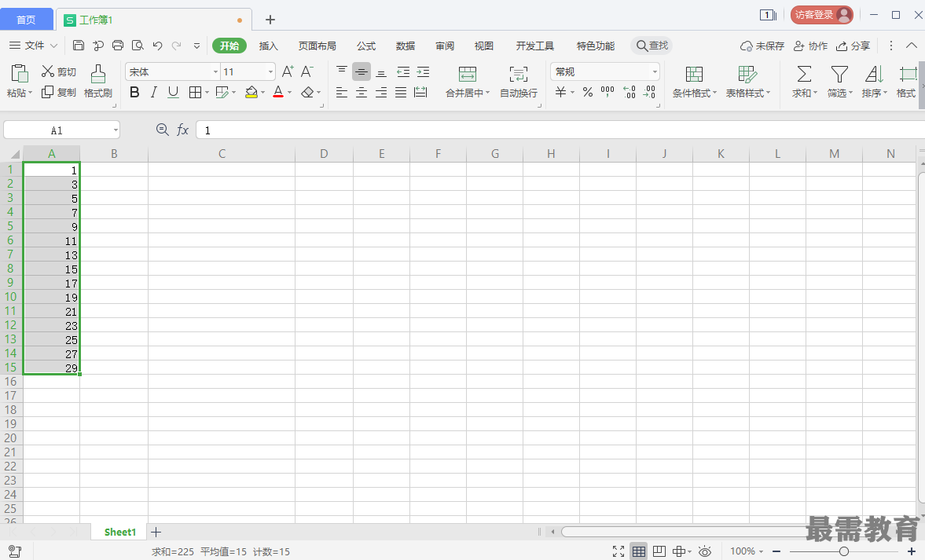Click the zoom magnifier beside formula bar
Viewport: 925px width, 560px height.
coord(162,129)
